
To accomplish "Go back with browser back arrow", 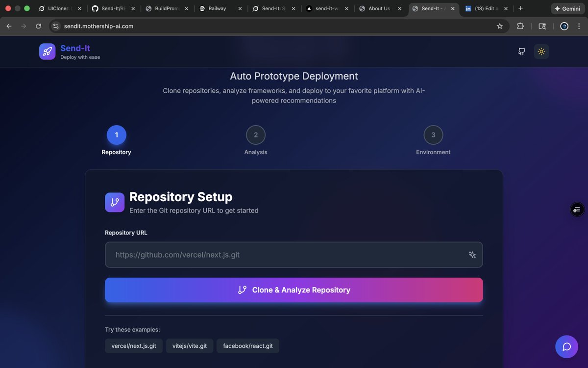I will 9,26.
